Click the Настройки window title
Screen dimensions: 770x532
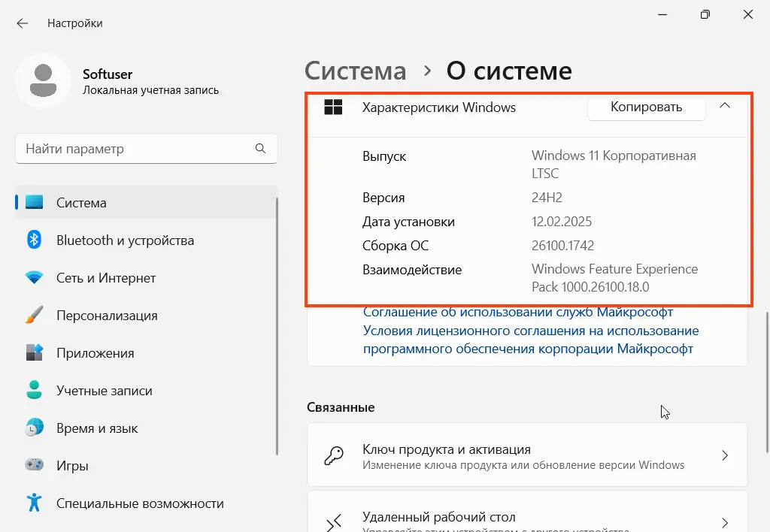[75, 23]
